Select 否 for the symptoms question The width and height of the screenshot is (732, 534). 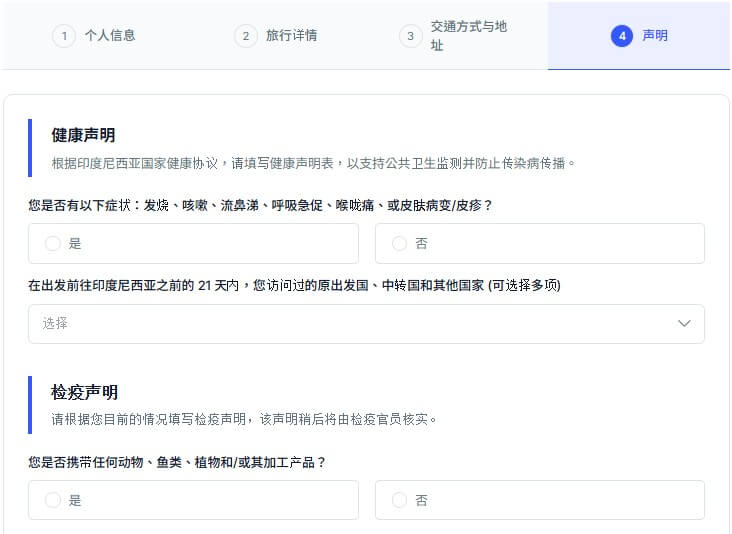coord(400,243)
